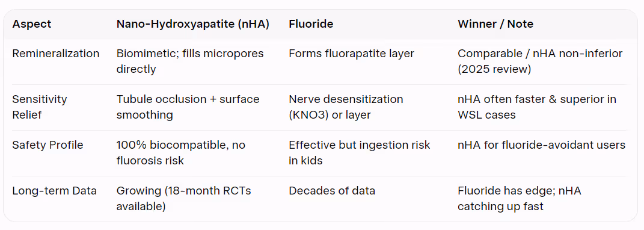
Task: Select the Sensitivity Relief row label
Action: coord(40,107)
